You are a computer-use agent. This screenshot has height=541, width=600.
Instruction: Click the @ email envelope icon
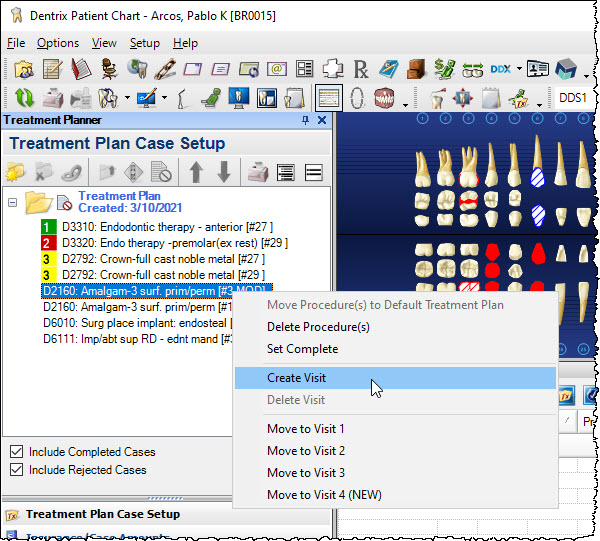[x=277, y=69]
